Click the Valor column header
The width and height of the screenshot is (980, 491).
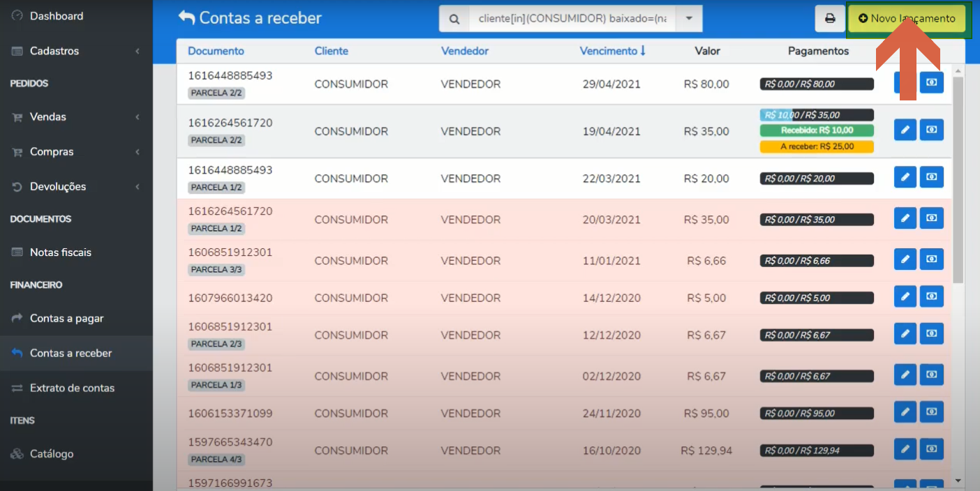[x=707, y=51]
